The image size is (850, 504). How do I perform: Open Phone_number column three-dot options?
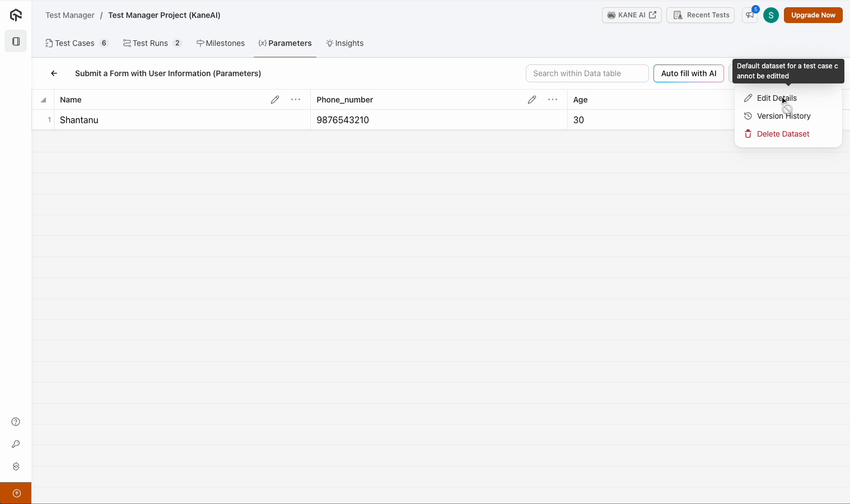pyautogui.click(x=553, y=100)
